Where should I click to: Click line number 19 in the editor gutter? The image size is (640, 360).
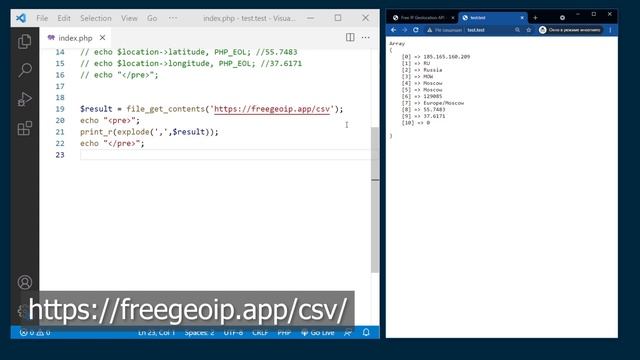tap(60, 109)
